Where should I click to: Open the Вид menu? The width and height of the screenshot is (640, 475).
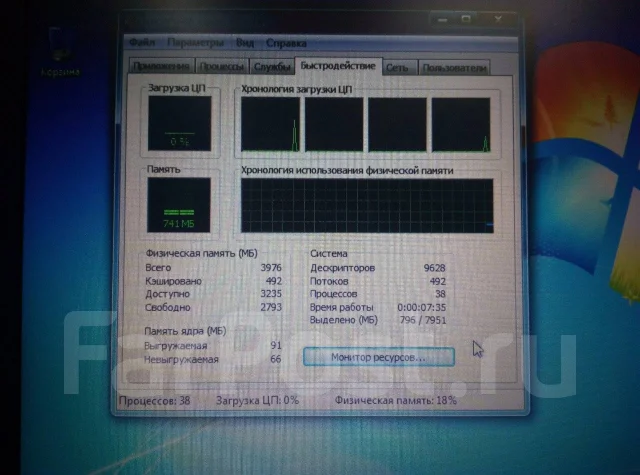click(x=244, y=42)
